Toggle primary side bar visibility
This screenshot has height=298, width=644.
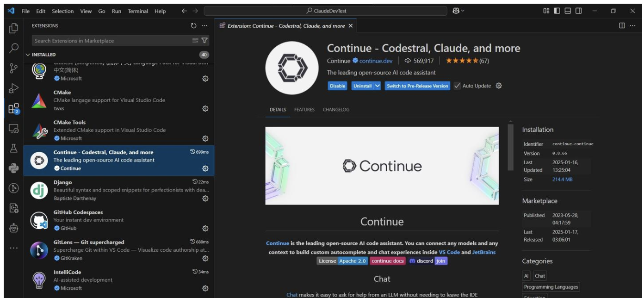click(557, 11)
